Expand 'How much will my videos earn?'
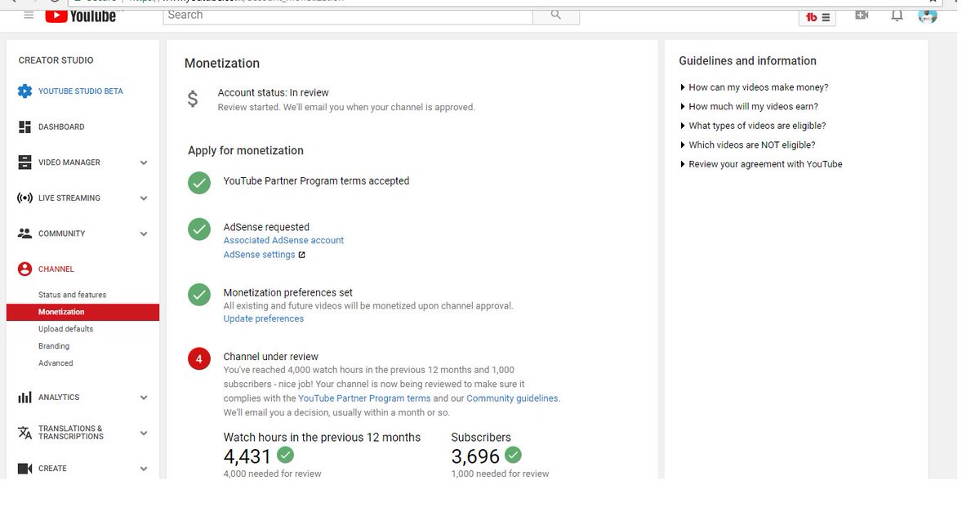980x516 pixels. pyautogui.click(x=749, y=106)
